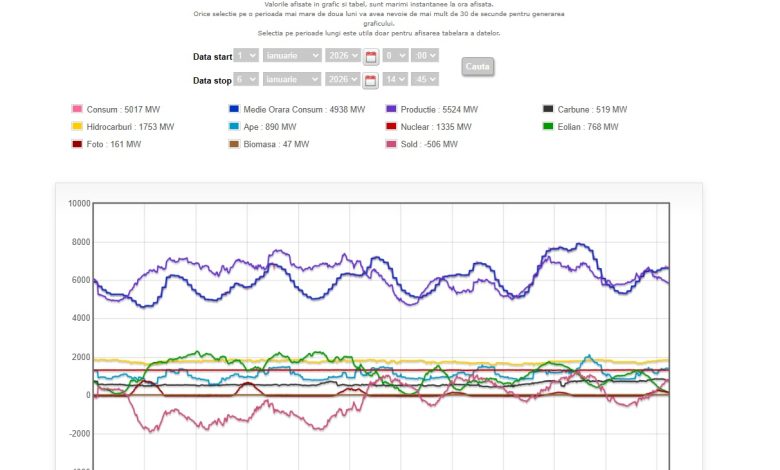Screen dimensions: 780x470
Task: Click the yellow Hidrocarburi legend icon
Action: [x=77, y=127]
